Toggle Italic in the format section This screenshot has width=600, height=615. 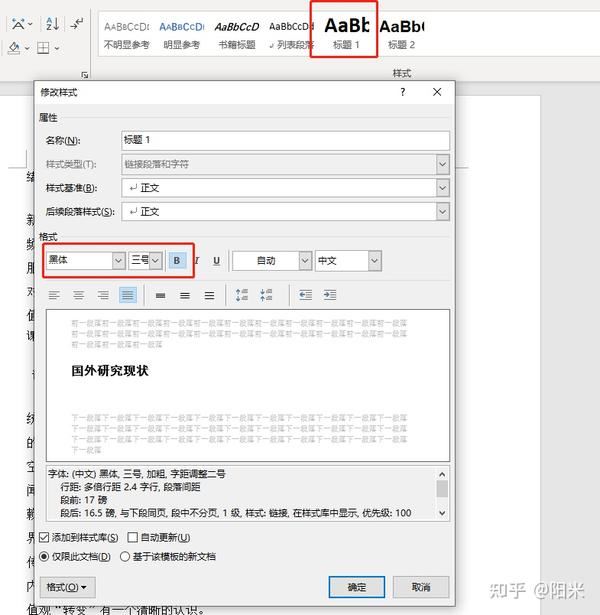pos(197,261)
